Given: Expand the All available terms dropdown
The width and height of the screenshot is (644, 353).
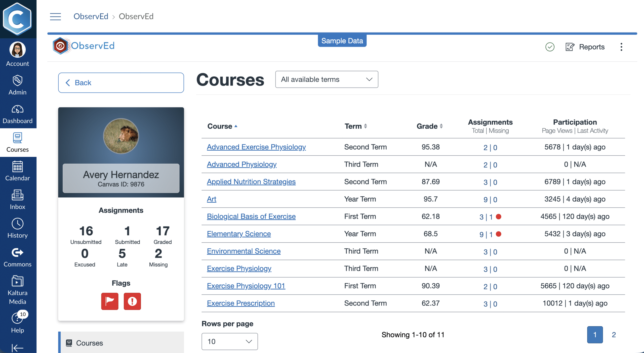Looking at the screenshot, I should tap(327, 79).
